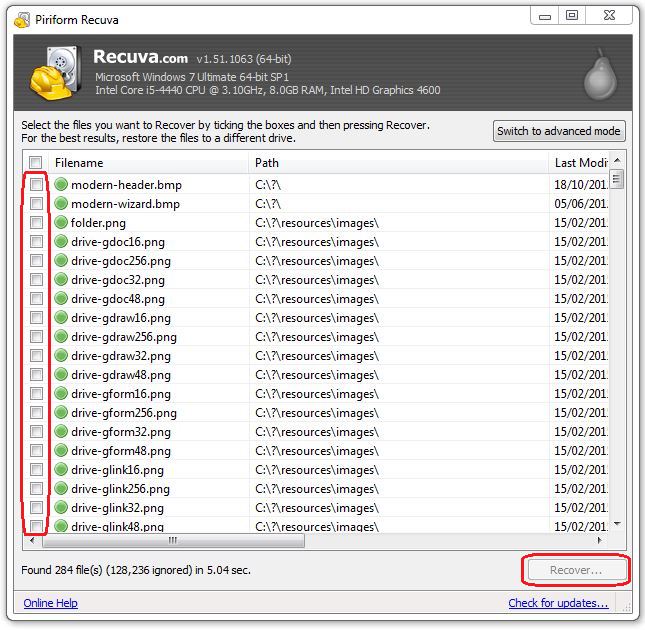Select the drive-glink256.png filename
The width and height of the screenshot is (645, 630).
coord(120,489)
